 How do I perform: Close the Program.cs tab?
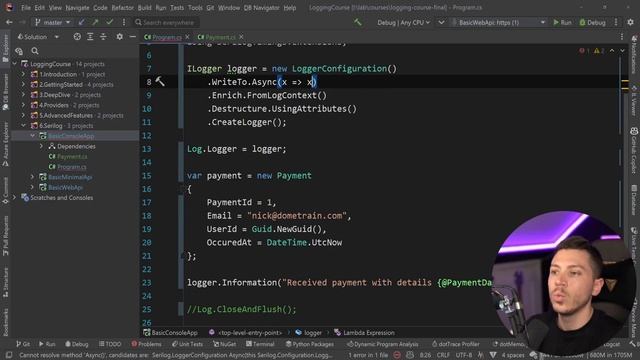[x=187, y=37]
